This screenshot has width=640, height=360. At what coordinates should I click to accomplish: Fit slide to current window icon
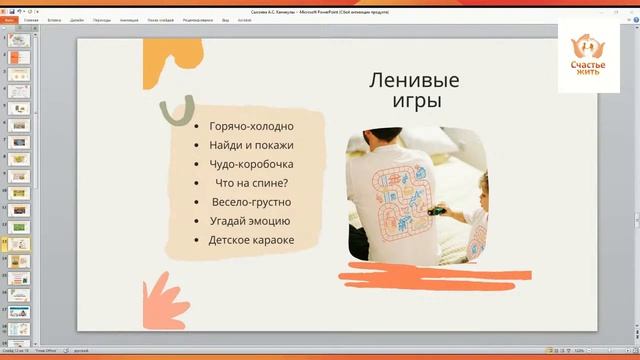click(636, 351)
